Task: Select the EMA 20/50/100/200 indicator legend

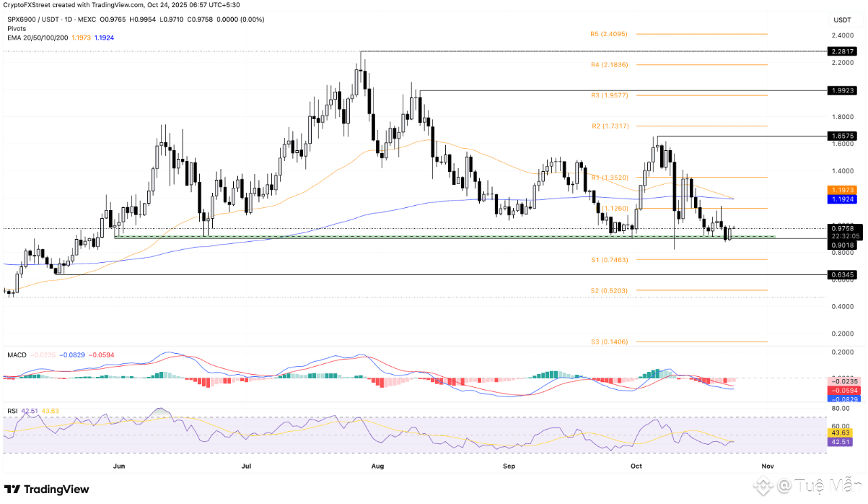Action: (x=40, y=38)
